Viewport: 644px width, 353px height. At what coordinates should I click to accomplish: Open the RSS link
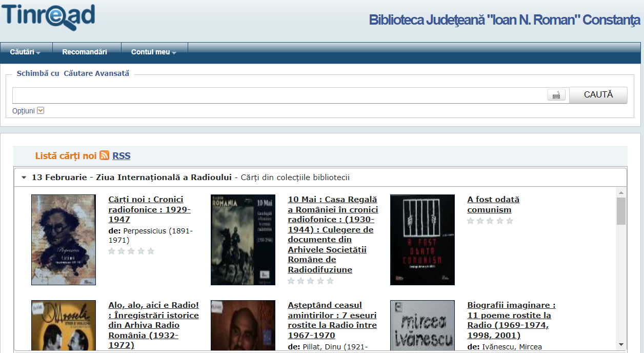122,156
